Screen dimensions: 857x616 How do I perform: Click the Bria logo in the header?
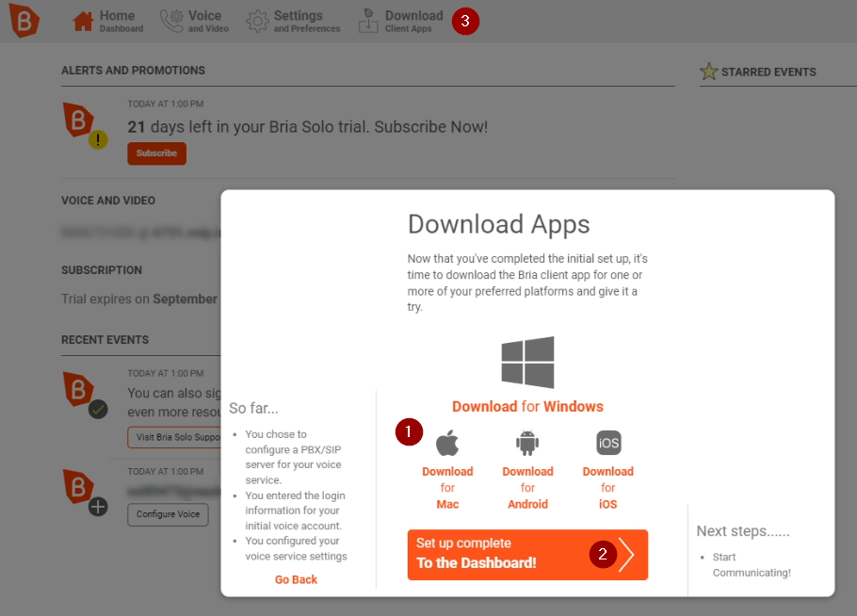point(24,21)
